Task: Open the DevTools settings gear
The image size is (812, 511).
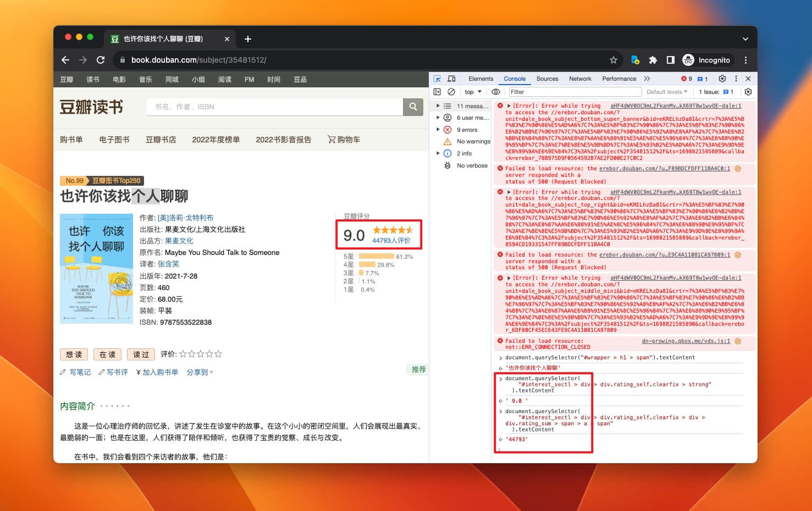Action: 722,79
